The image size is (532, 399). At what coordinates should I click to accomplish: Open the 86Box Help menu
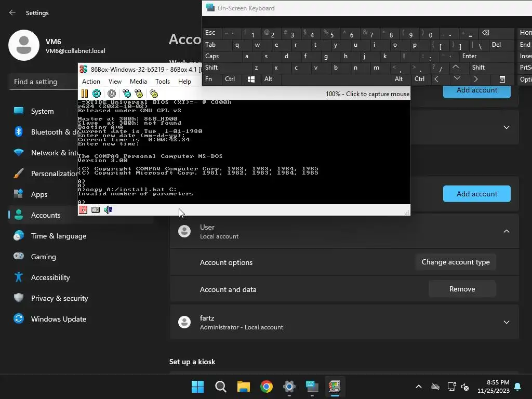[184, 82]
